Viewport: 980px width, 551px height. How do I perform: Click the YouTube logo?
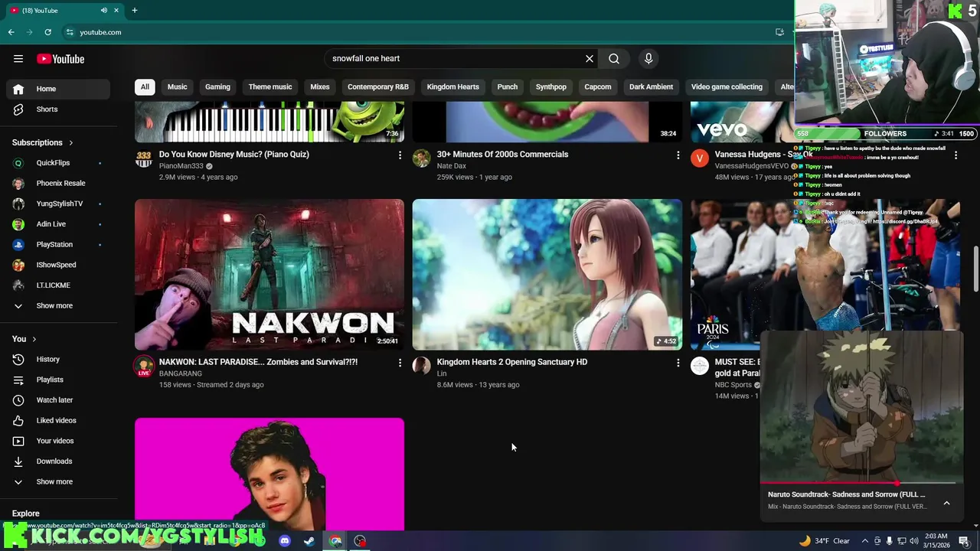point(60,59)
